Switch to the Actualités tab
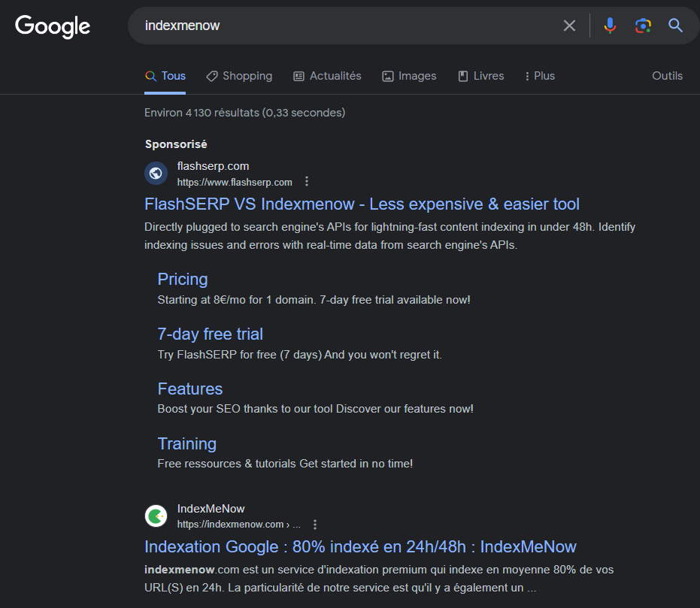Viewport: 700px width, 608px height. point(327,76)
